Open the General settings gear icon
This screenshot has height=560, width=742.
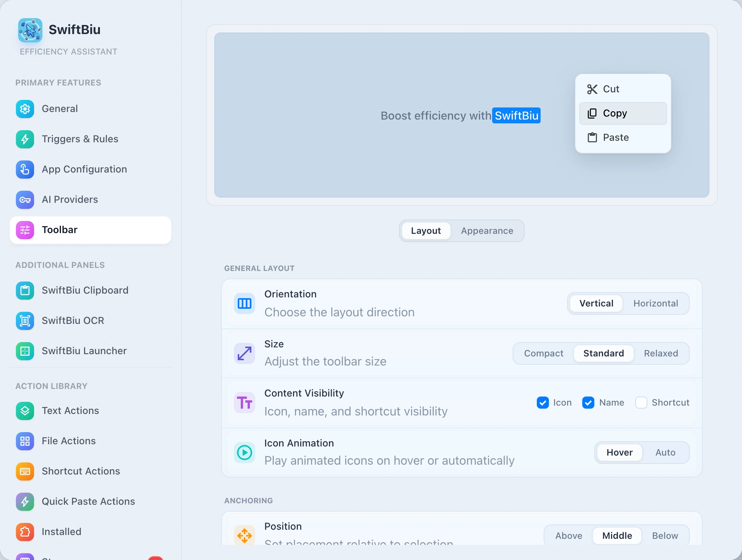point(25,109)
